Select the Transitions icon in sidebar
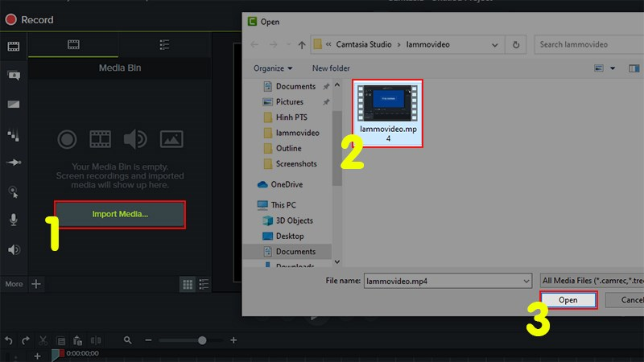 tap(14, 105)
